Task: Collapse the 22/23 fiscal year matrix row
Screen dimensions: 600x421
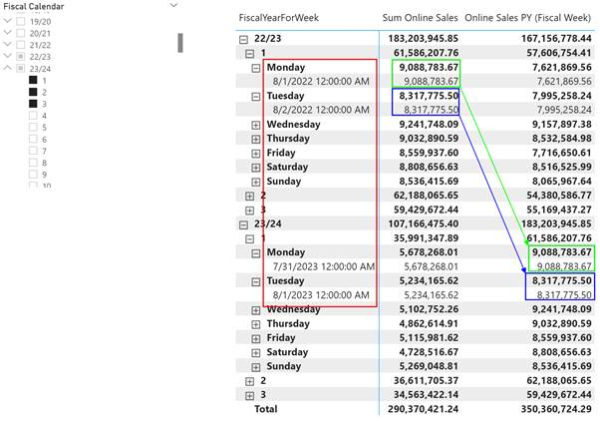Action: click(x=244, y=37)
